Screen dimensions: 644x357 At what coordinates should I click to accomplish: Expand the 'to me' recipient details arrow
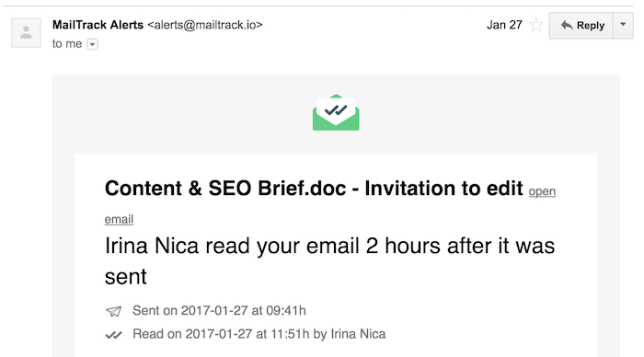pyautogui.click(x=92, y=44)
